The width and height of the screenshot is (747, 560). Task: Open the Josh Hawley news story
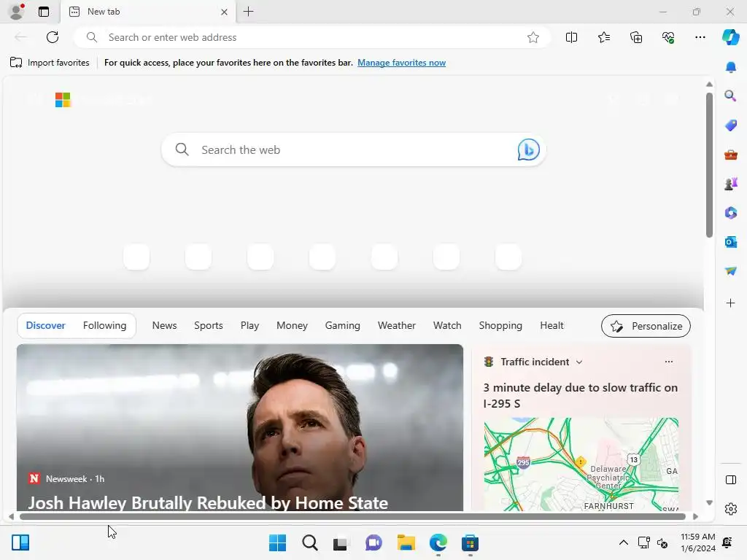click(208, 503)
